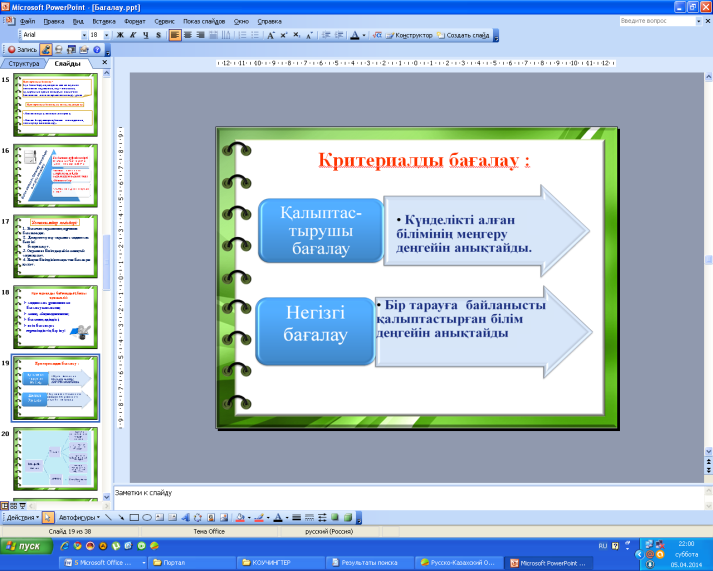This screenshot has width=713, height=571.
Task: Switch to Normal view button
Action: coord(5,506)
